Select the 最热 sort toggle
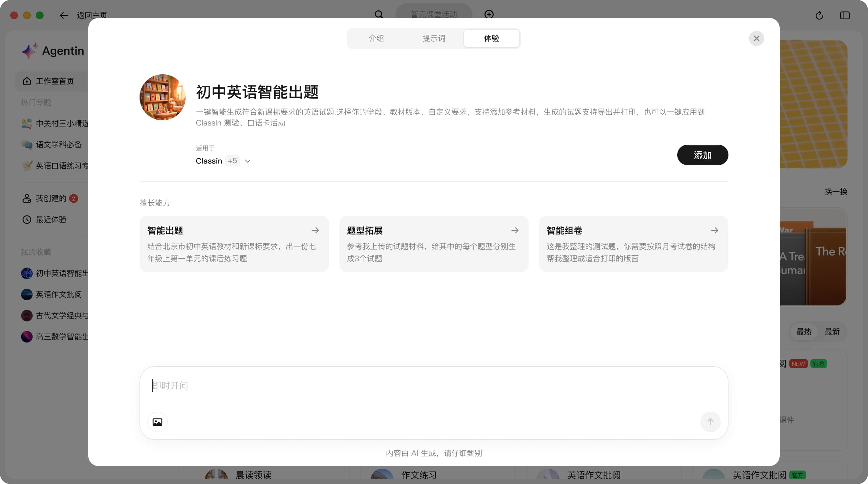The height and width of the screenshot is (484, 868). 804,332
